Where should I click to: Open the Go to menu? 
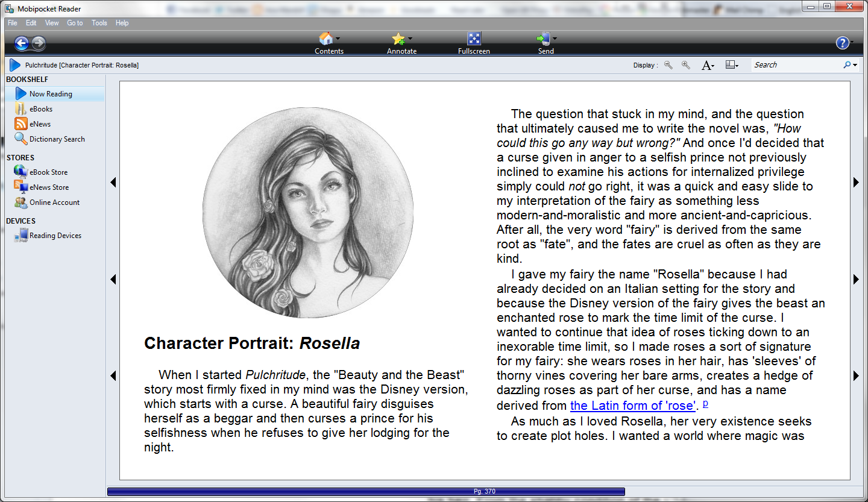point(75,23)
